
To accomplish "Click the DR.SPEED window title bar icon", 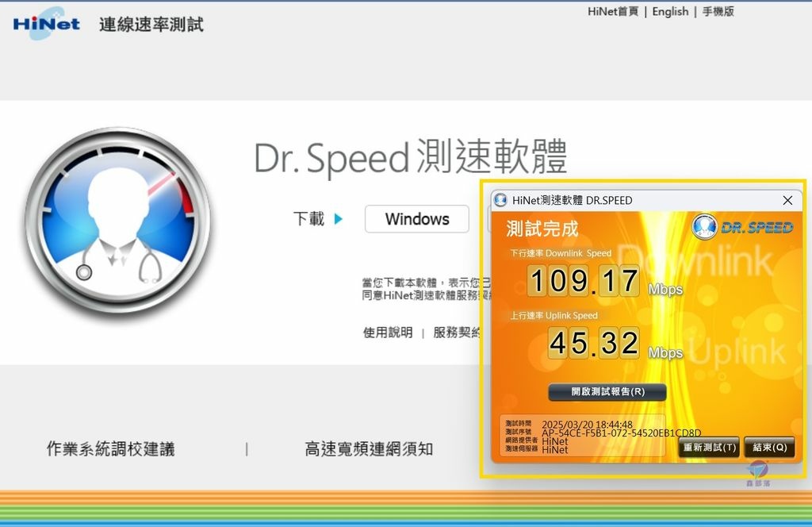I will tap(500, 200).
